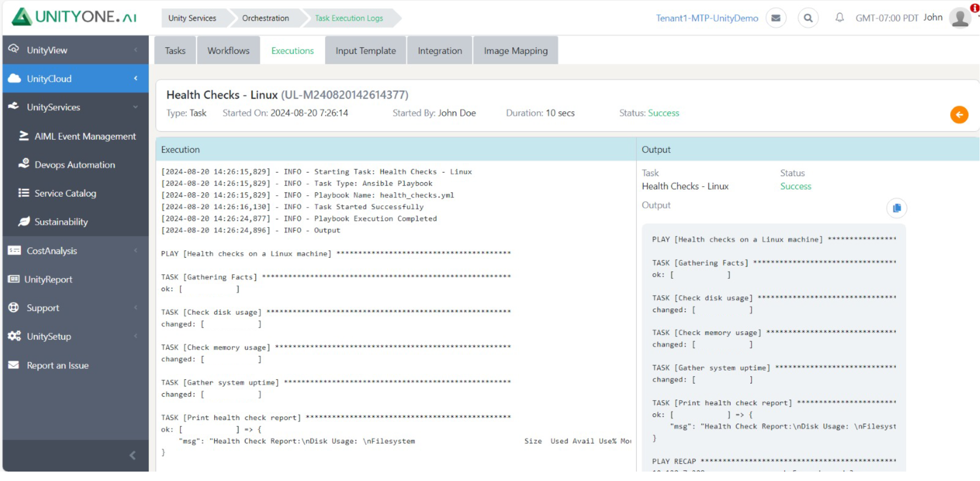Collapse the UnityServices chevron

pos(136,107)
